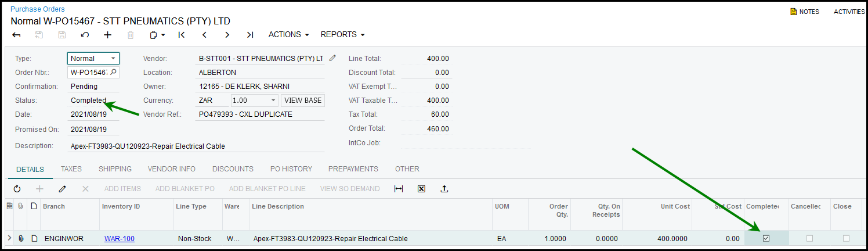
Task: Export grid to Excel
Action: click(422, 189)
